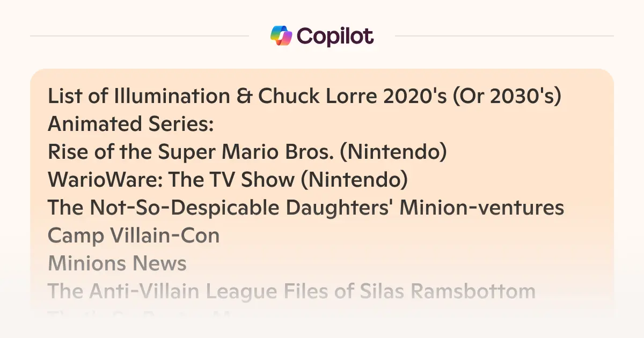Click the Copilot wordmark text

tap(335, 36)
